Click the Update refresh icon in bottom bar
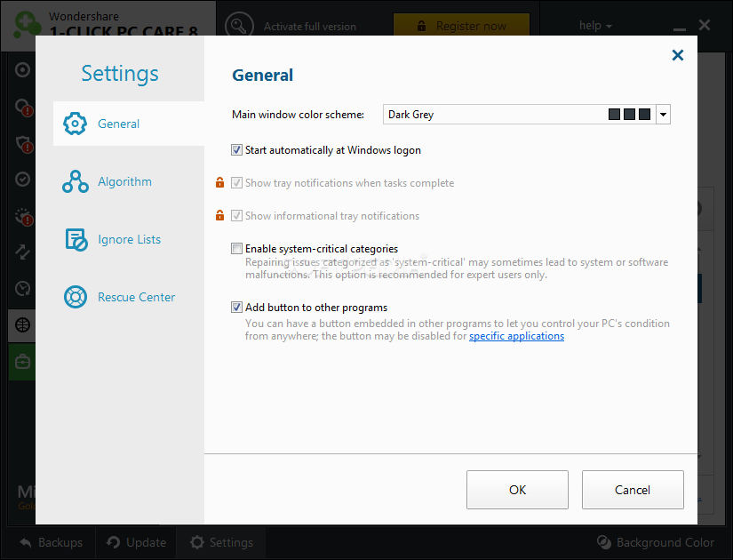 (113, 542)
